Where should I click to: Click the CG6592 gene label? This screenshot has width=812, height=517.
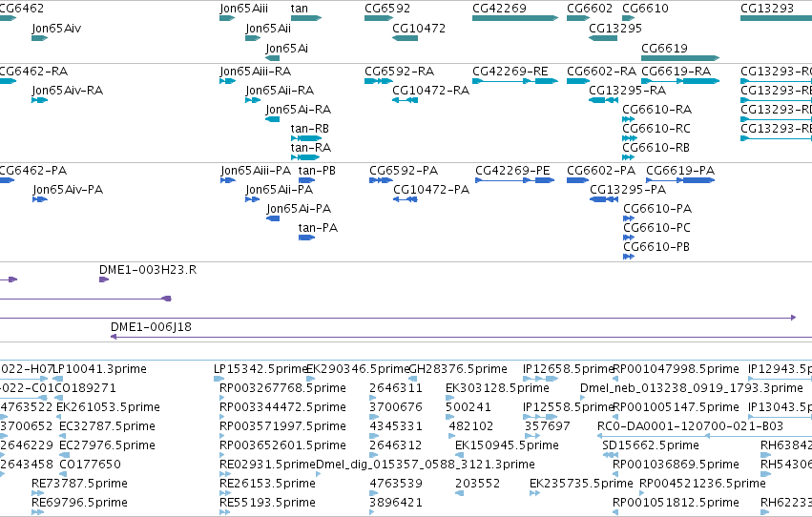(x=387, y=9)
